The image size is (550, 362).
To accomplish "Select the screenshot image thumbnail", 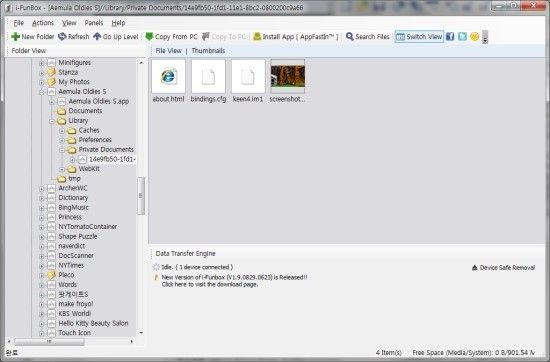I will pos(288,76).
